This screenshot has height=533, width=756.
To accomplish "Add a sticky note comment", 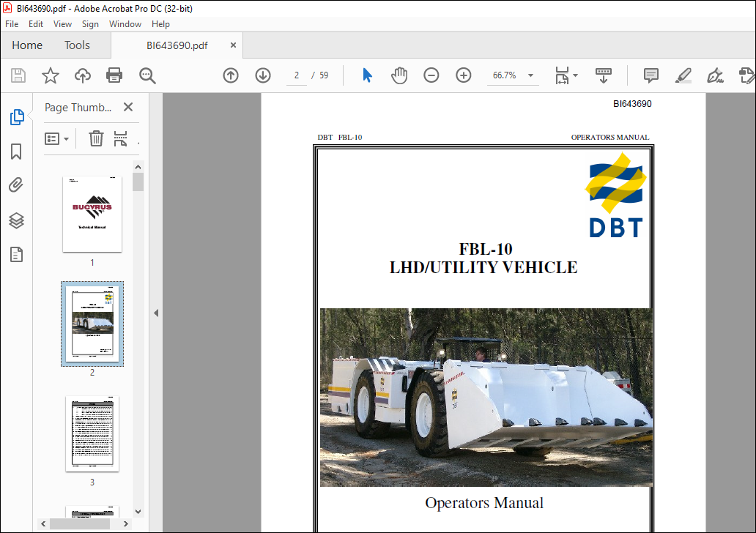I will (651, 75).
